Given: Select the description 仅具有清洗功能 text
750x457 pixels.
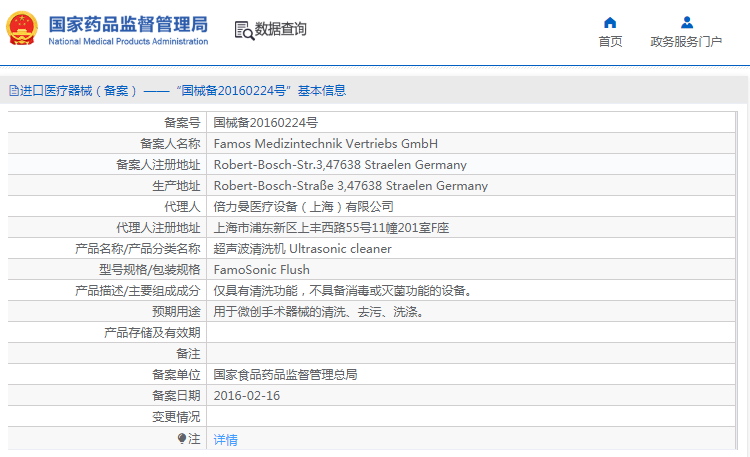Looking at the screenshot, I should pyautogui.click(x=342, y=290).
